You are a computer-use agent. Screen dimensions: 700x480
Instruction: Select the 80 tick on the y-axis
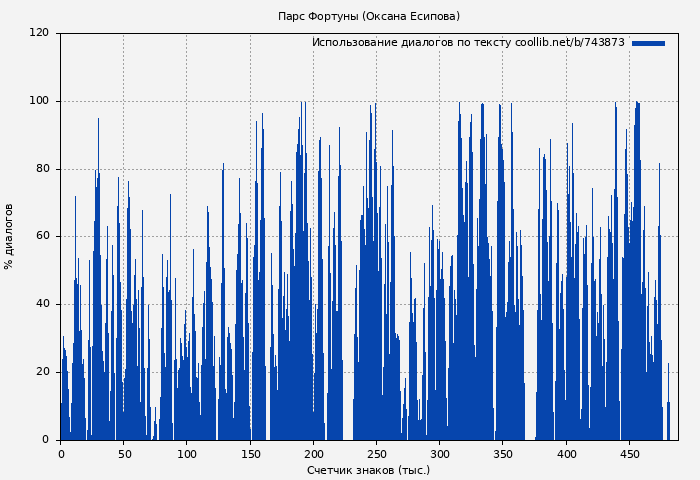click(x=42, y=169)
